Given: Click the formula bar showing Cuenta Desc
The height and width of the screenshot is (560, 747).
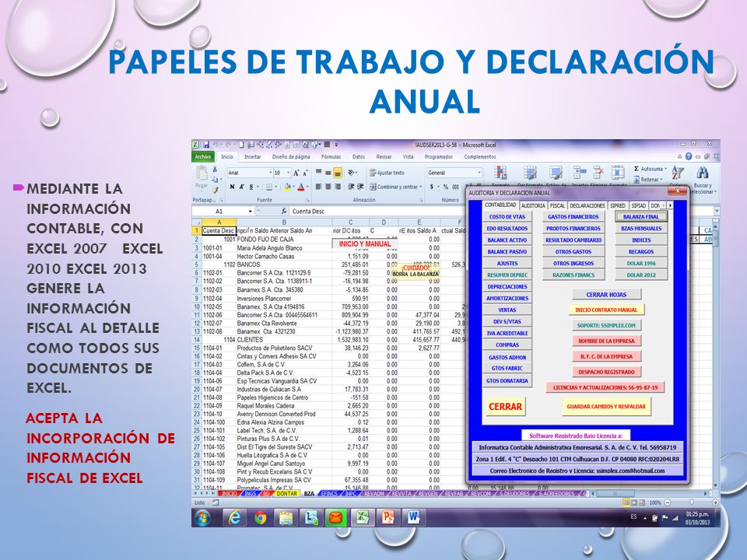Looking at the screenshot, I should click(x=377, y=211).
